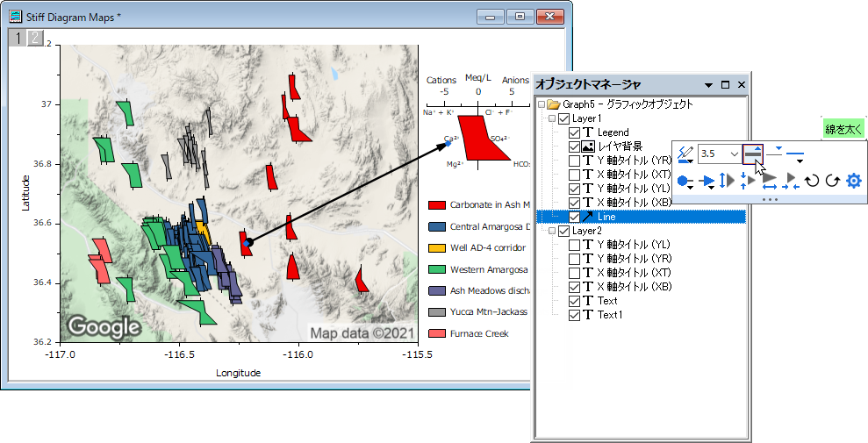The width and height of the screenshot is (868, 443).
Task: Click the gray Yucca Mtn legend swatch
Action: 437,312
